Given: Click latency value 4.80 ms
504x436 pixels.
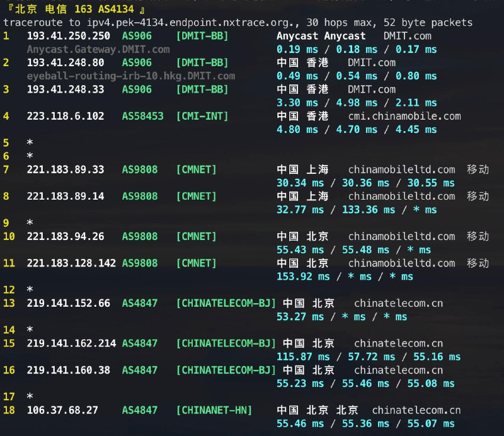Looking at the screenshot, I should point(297,129).
